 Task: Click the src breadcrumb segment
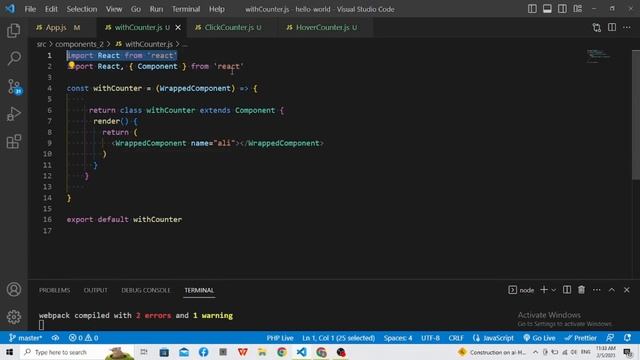pos(41,44)
